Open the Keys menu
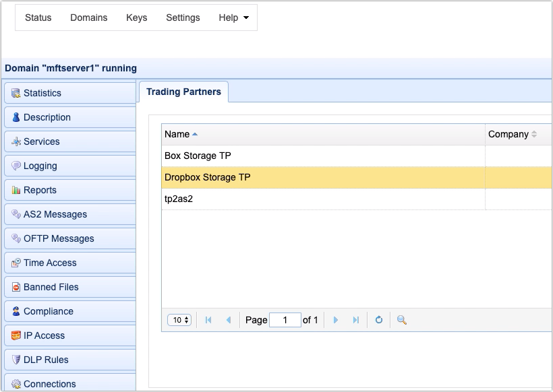The width and height of the screenshot is (553, 392). pos(136,18)
